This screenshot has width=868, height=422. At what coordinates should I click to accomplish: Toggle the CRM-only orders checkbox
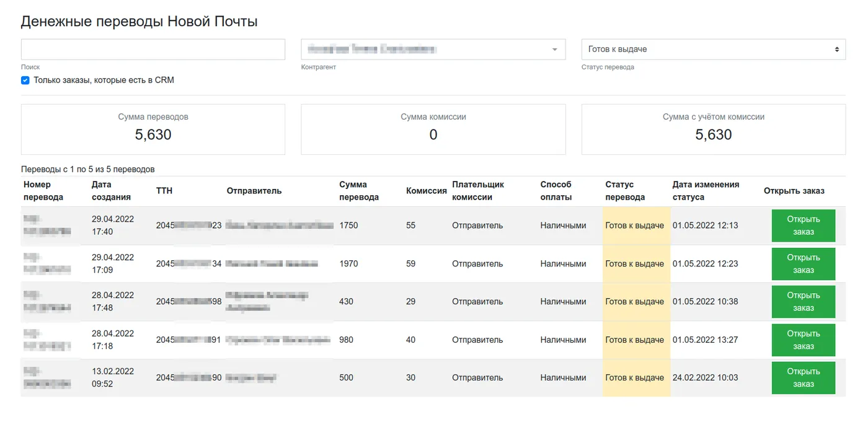click(x=25, y=80)
